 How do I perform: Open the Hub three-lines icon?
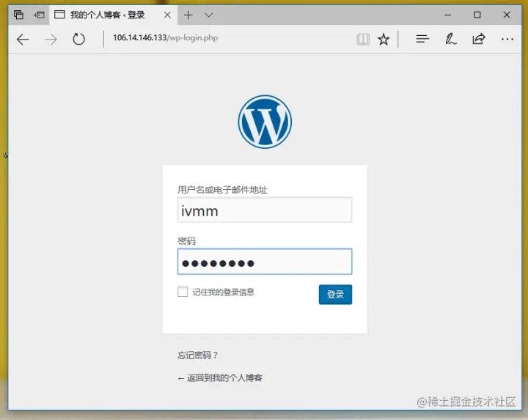click(x=422, y=39)
